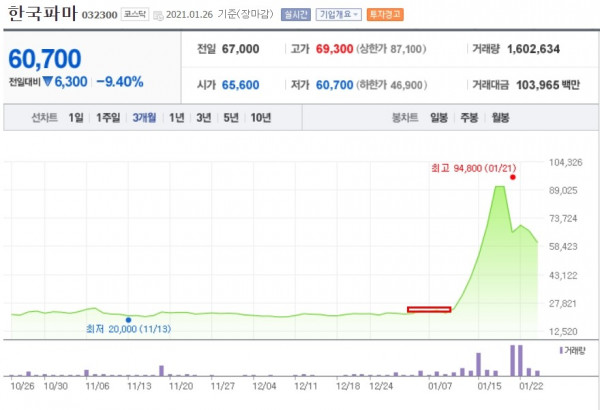Click 고가 value 69,300
The width and height of the screenshot is (600, 410).
tap(334, 49)
